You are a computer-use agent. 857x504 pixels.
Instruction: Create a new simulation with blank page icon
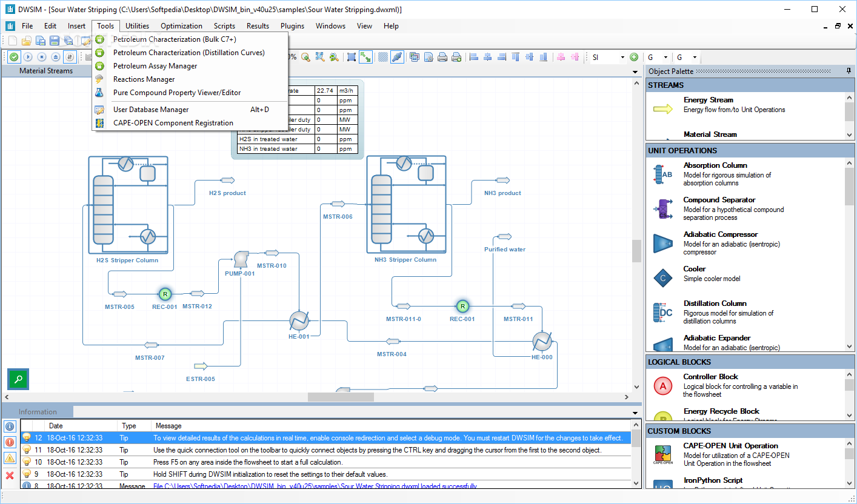13,41
